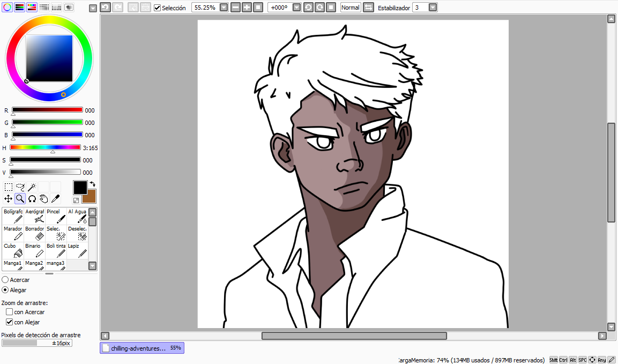The height and width of the screenshot is (364, 618).
Task: Choose the Selec. selection pen
Action: [x=56, y=234]
